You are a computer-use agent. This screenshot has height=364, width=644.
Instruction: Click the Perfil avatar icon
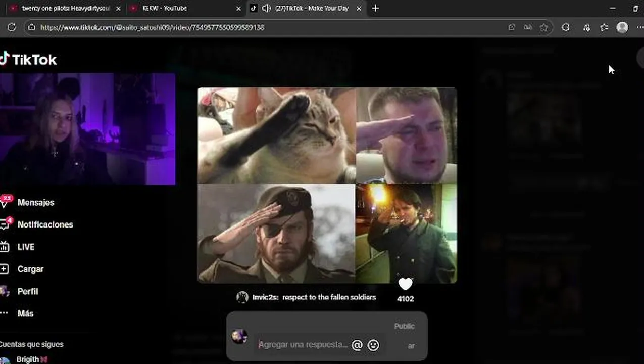pyautogui.click(x=5, y=291)
